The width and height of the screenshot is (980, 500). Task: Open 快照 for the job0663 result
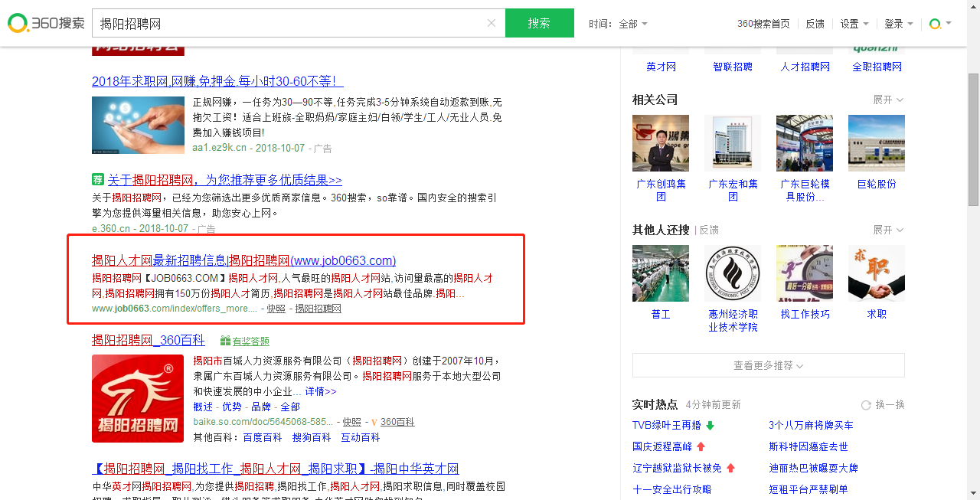coord(276,309)
